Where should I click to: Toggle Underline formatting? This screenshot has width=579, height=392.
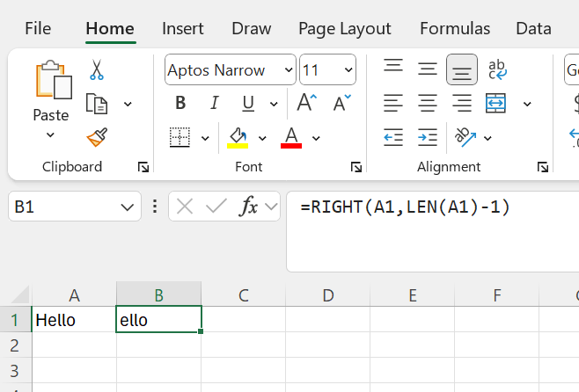click(248, 104)
